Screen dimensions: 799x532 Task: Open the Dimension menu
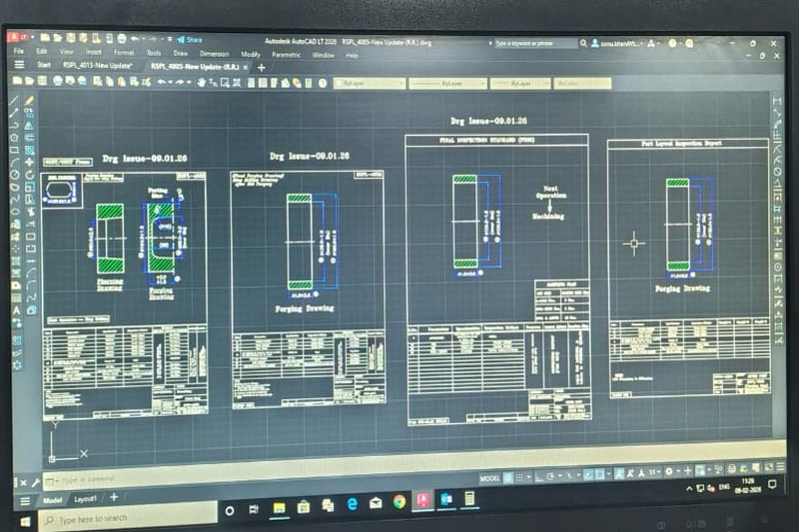tap(214, 53)
